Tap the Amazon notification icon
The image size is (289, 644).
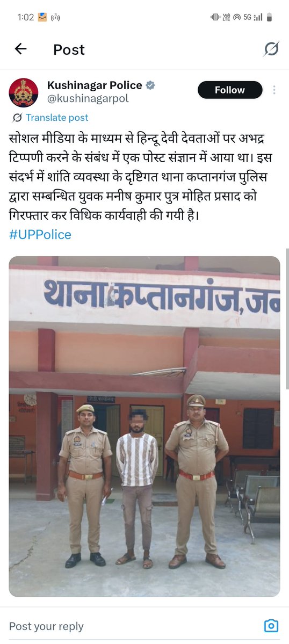42,17
